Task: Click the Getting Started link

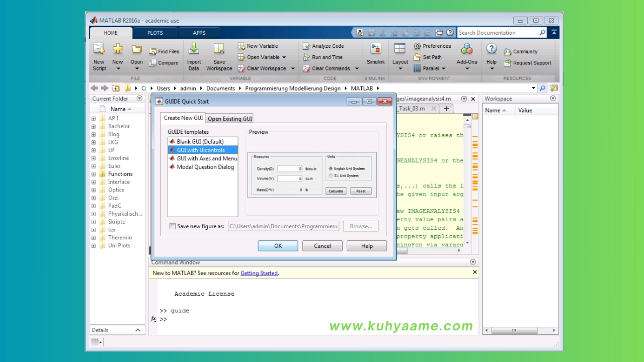Action: click(259, 273)
